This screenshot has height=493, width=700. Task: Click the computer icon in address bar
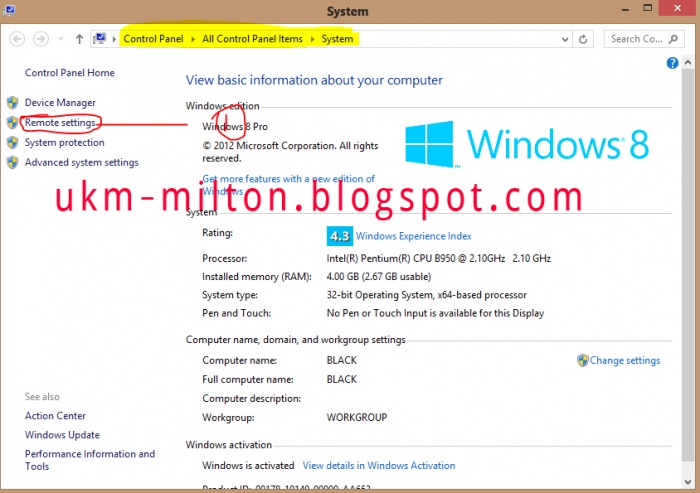(x=100, y=39)
